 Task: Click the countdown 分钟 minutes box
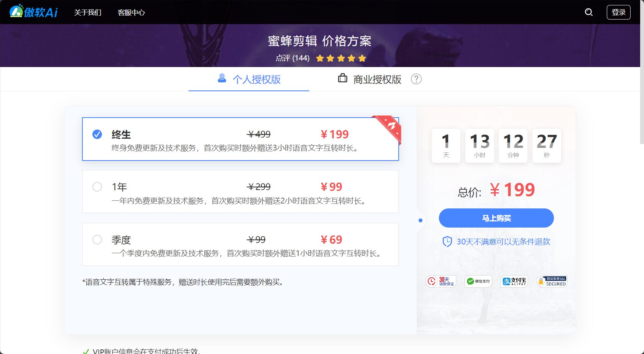(x=513, y=146)
